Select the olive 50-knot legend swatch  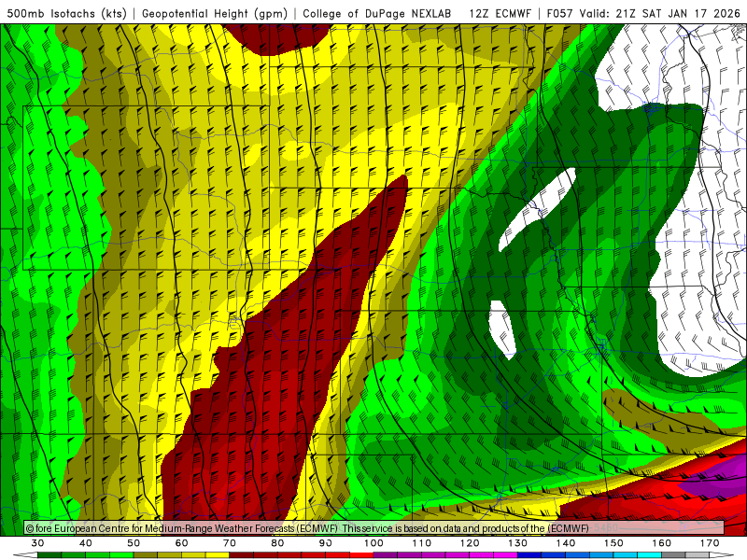[146, 555]
